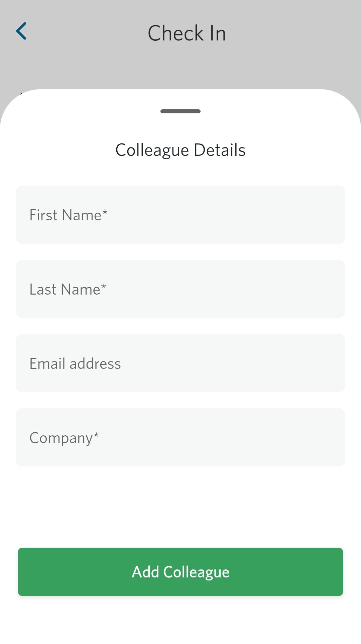Tap the back arrow icon
Screen dimensions: 361x644
(x=21, y=31)
